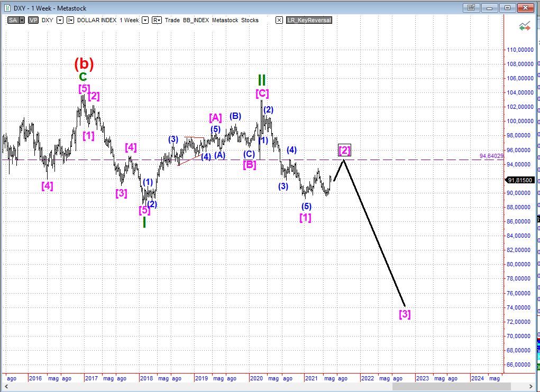Open the R dropdown in toolbar
The image size is (540, 392).
157,20
